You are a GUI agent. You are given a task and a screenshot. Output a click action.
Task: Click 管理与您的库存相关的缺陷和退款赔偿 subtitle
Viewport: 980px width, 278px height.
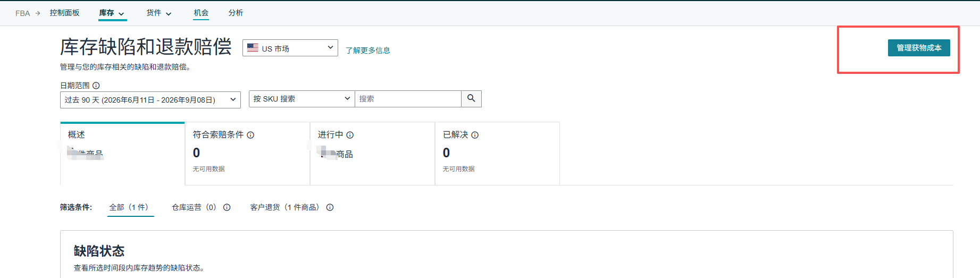click(x=125, y=67)
